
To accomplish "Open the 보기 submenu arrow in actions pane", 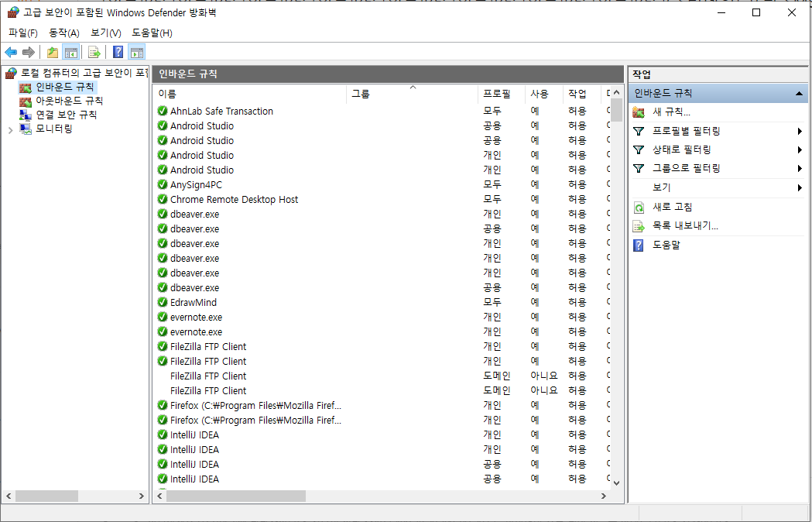I will point(800,187).
